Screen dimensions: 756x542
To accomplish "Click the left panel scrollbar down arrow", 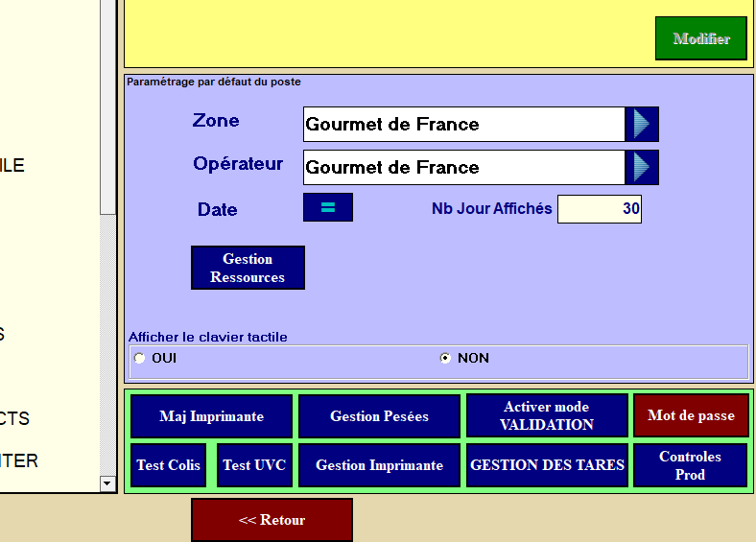I will [x=107, y=483].
